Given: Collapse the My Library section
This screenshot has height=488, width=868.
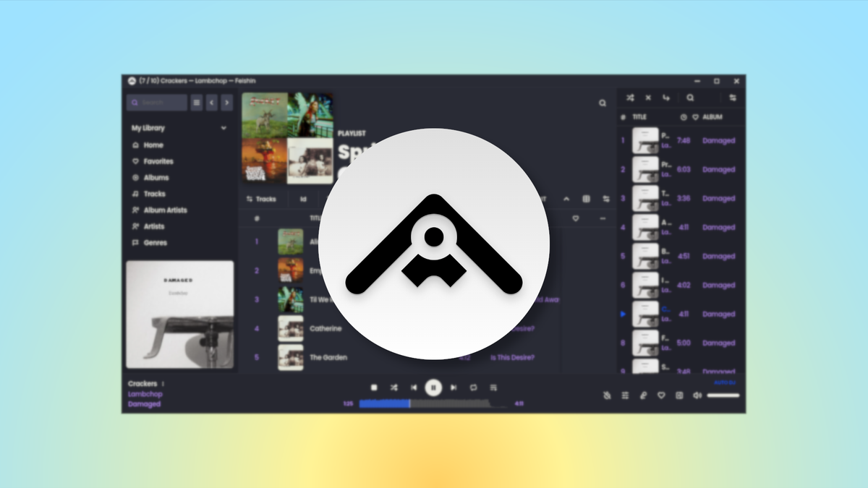Looking at the screenshot, I should click(x=224, y=128).
